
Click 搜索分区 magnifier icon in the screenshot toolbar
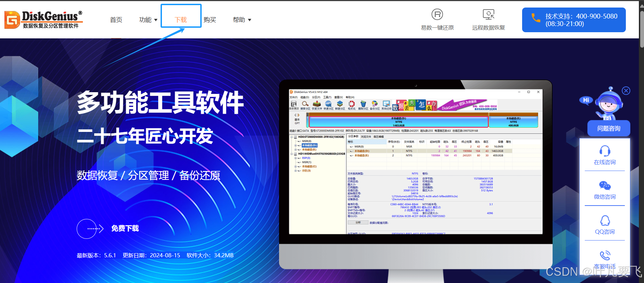pos(305,105)
